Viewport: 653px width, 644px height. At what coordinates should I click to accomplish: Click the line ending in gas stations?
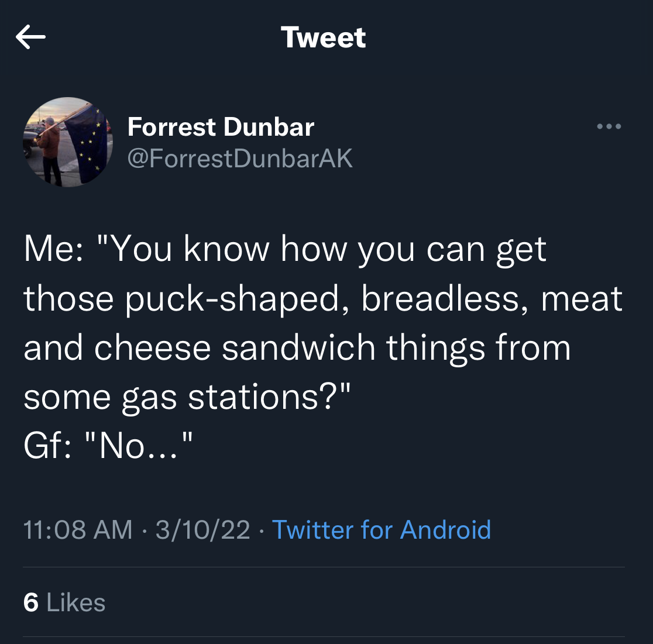click(187, 397)
